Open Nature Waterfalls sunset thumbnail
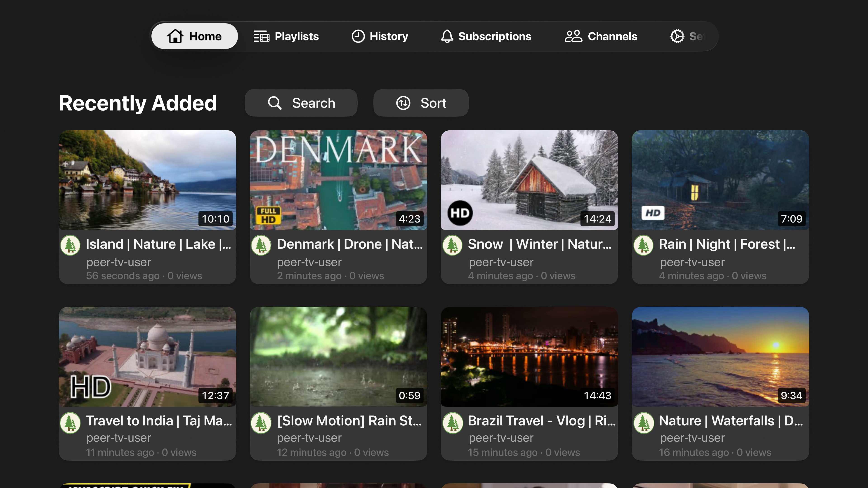Viewport: 868px width, 488px height. pyautogui.click(x=720, y=356)
